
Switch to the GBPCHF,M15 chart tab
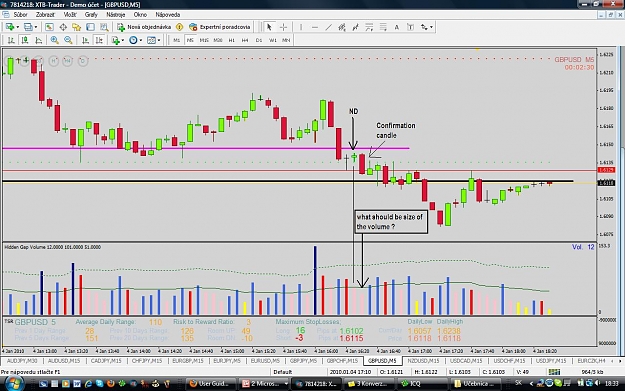(342, 361)
